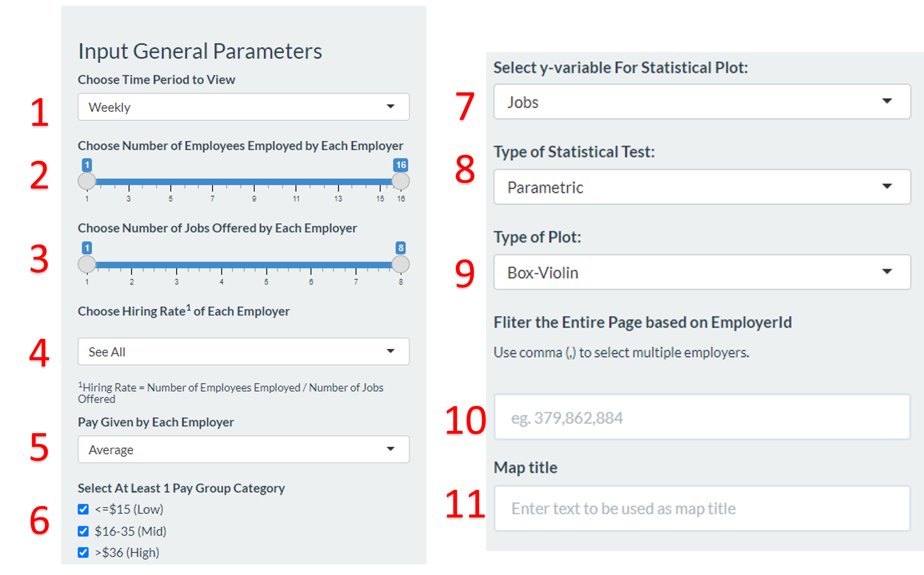Click the EmployerId filter text field
The image size is (924, 575).
tap(702, 418)
